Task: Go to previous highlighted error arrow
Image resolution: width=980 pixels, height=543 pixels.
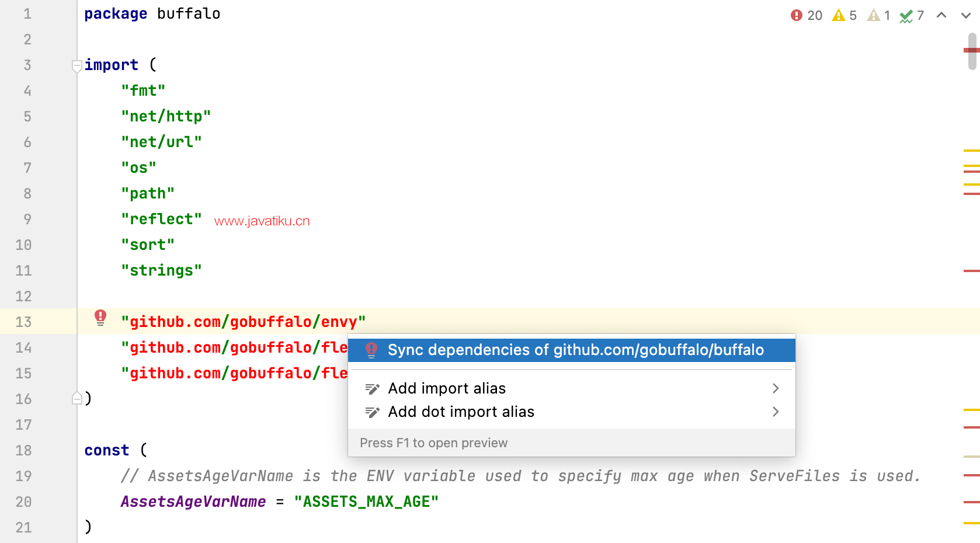Action: [941, 15]
